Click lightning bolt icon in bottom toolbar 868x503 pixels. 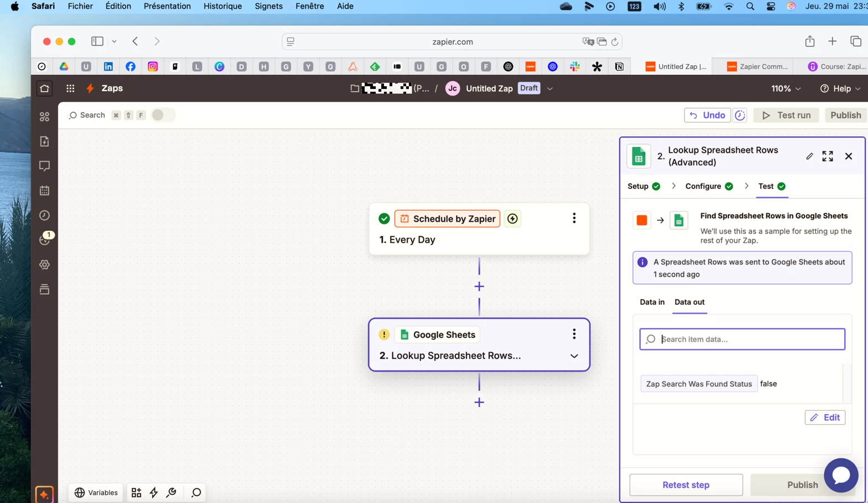[154, 493]
